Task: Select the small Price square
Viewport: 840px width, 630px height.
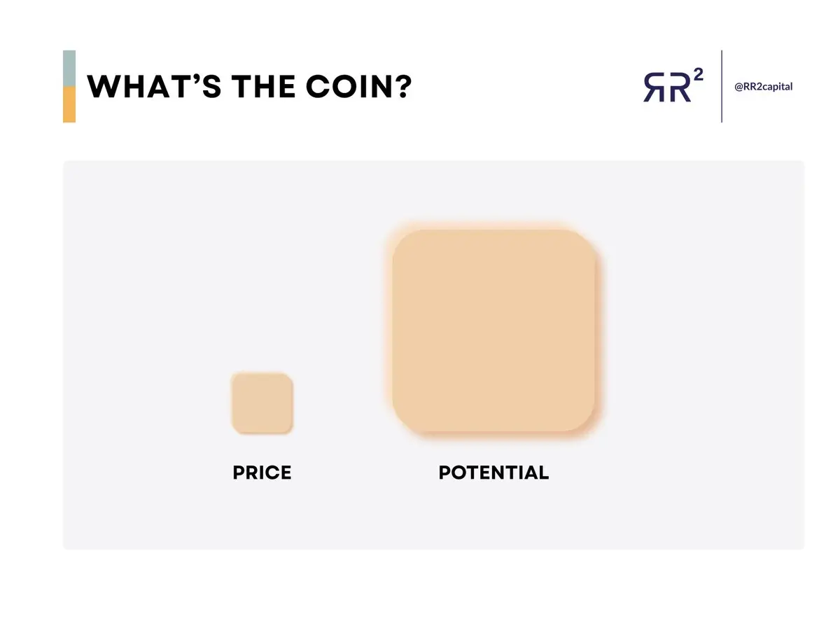Action: tap(262, 403)
